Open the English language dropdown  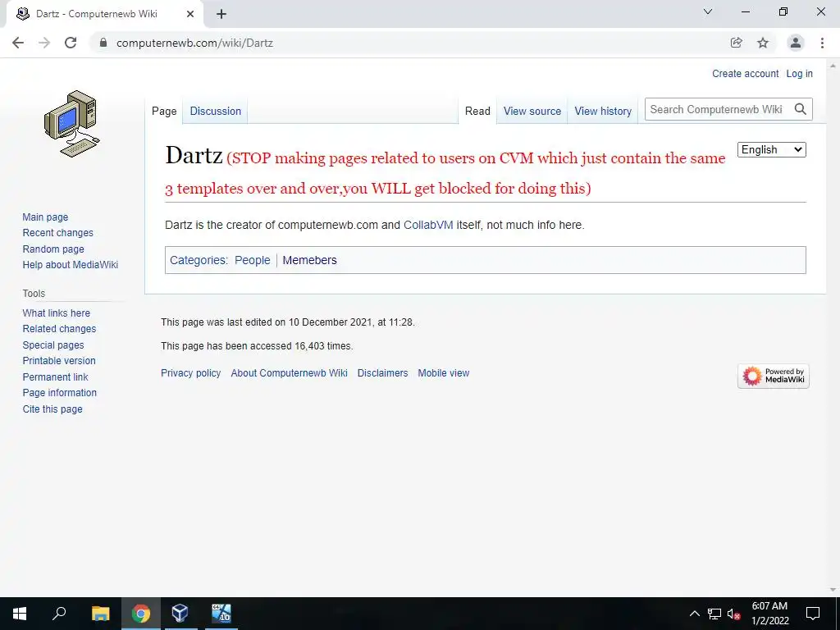771,150
